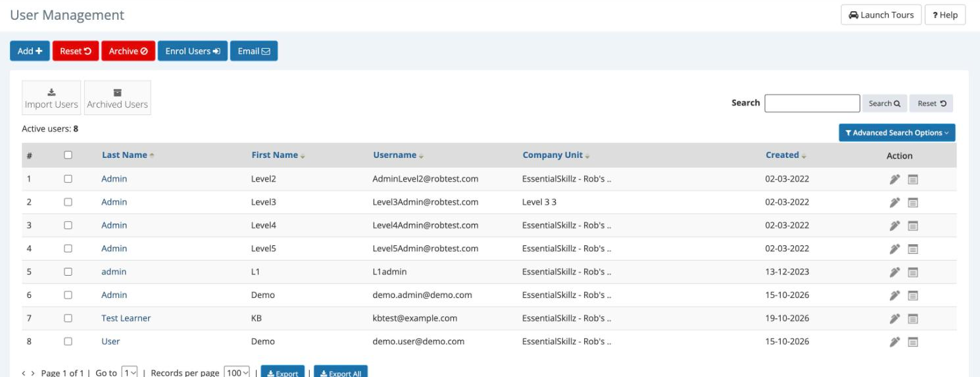
Task: Open the lowercase 'admin' L1 user link
Action: pos(114,272)
